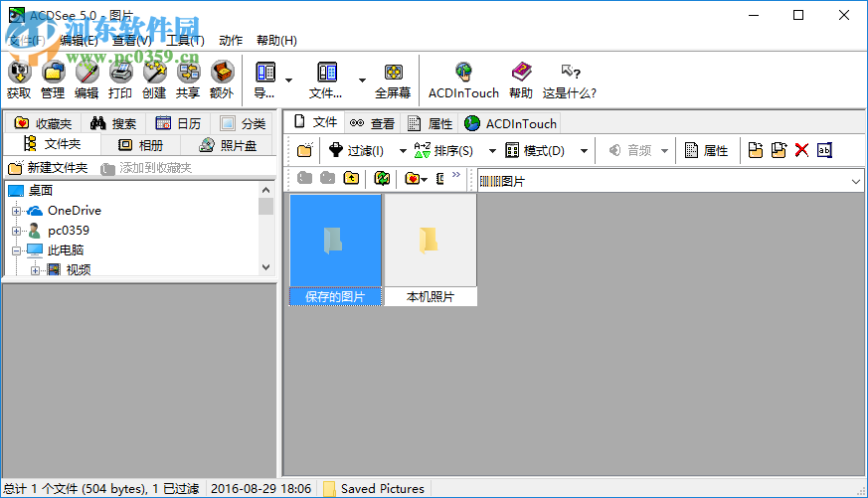Viewport: 868px width, 498px height.
Task: Click the 帮助 help book icon
Action: click(521, 72)
